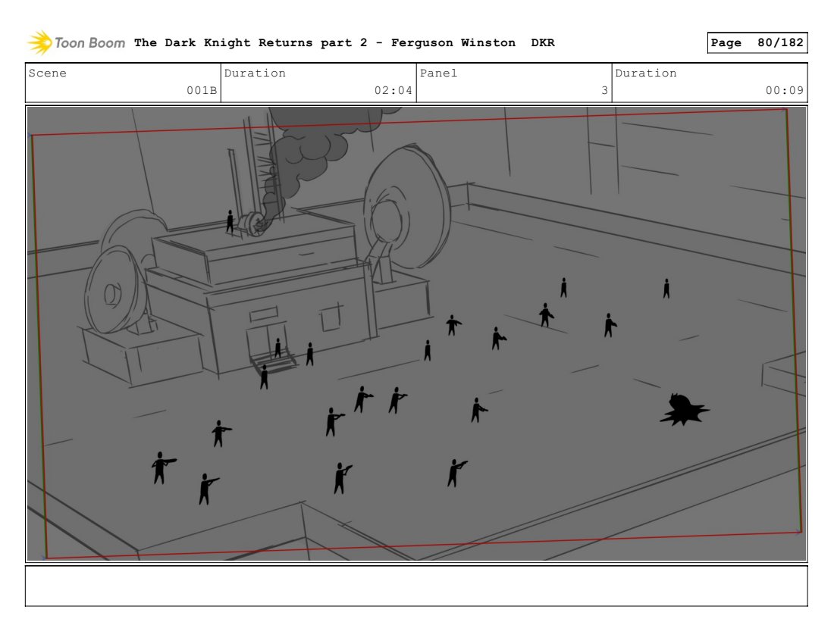This screenshot has width=834, height=644.
Task: Click the storyboard panel drawing of the rooftop
Action: [x=416, y=333]
